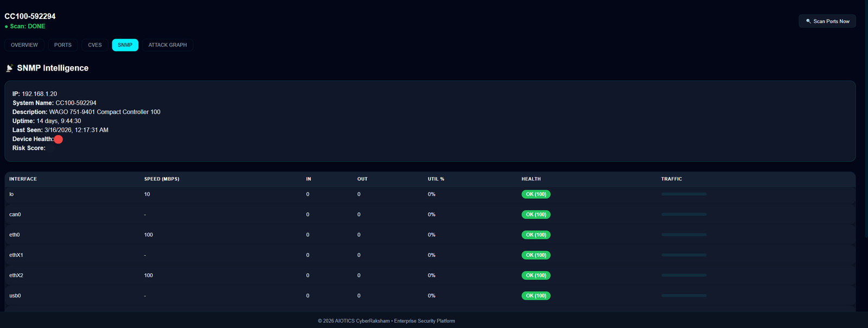Viewport: 868px width, 328px height.
Task: Click the red Device Health indicator dot
Action: tap(59, 139)
